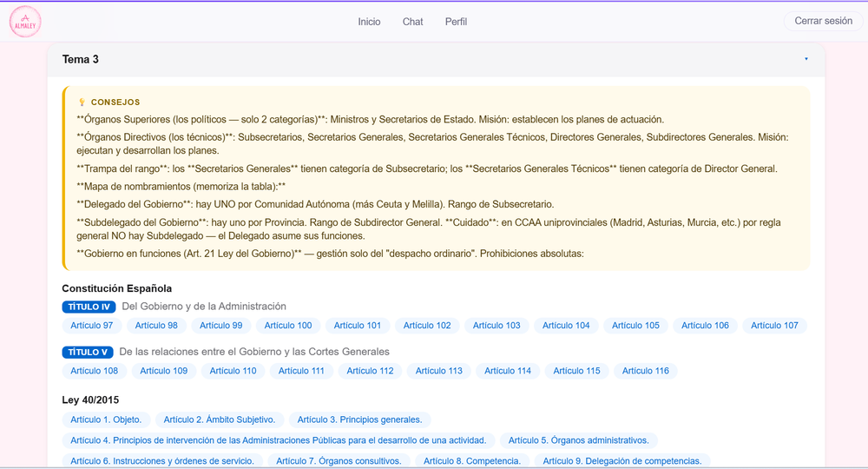Open Artículo 113 chip
Viewport: 868px width, 469px height.
tap(438, 371)
